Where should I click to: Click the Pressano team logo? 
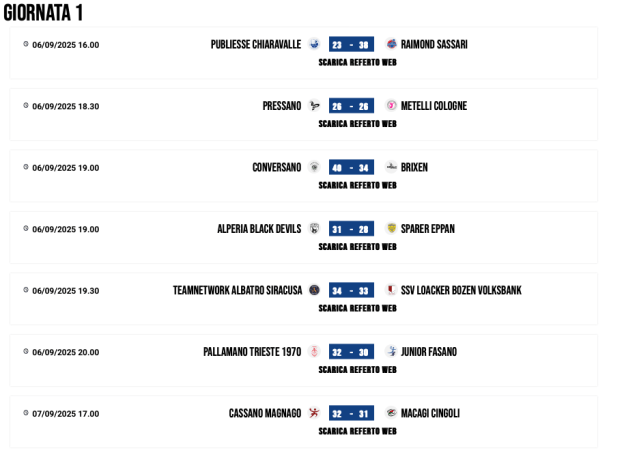(x=314, y=106)
